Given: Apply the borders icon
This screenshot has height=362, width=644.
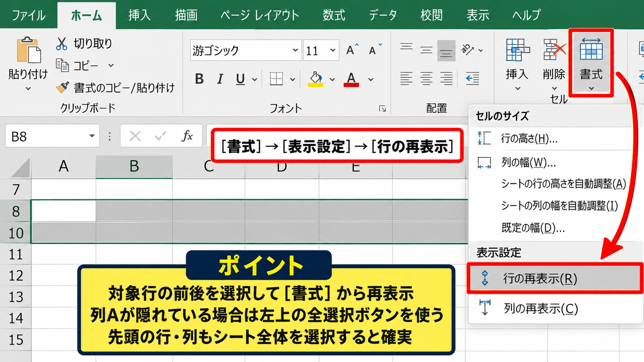Looking at the screenshot, I should pyautogui.click(x=276, y=79).
